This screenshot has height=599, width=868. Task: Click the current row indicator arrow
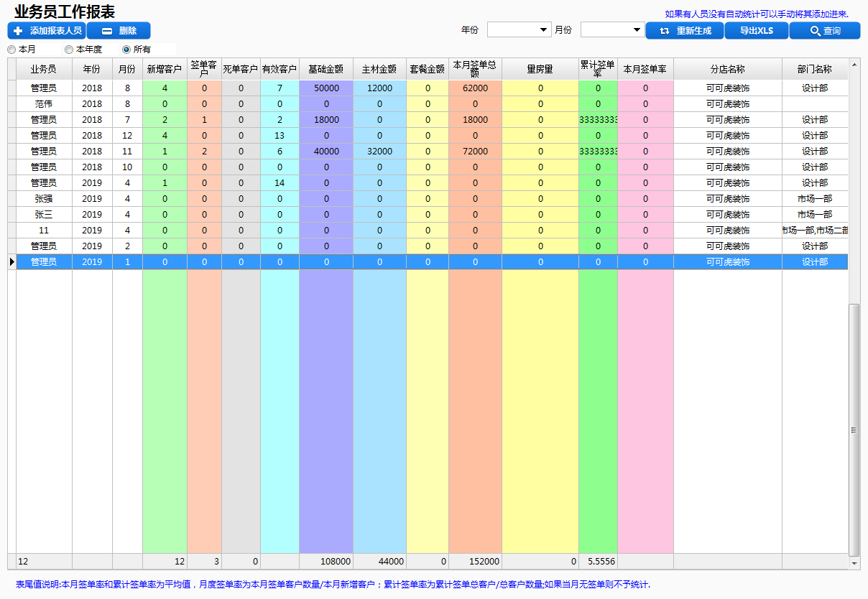pyautogui.click(x=11, y=262)
